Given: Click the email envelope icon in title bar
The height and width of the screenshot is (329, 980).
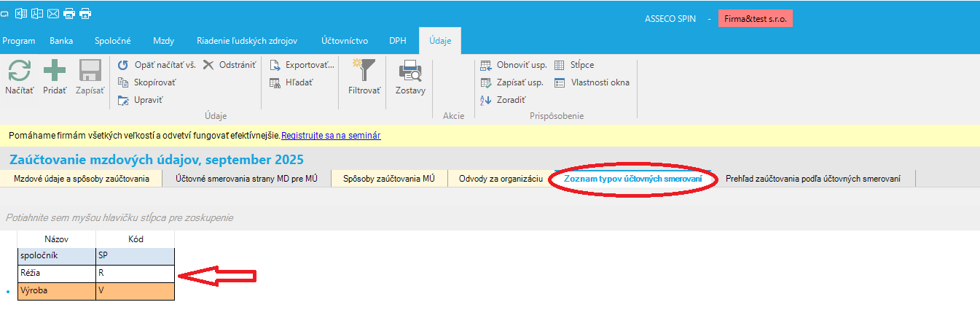Looking at the screenshot, I should click(x=52, y=13).
